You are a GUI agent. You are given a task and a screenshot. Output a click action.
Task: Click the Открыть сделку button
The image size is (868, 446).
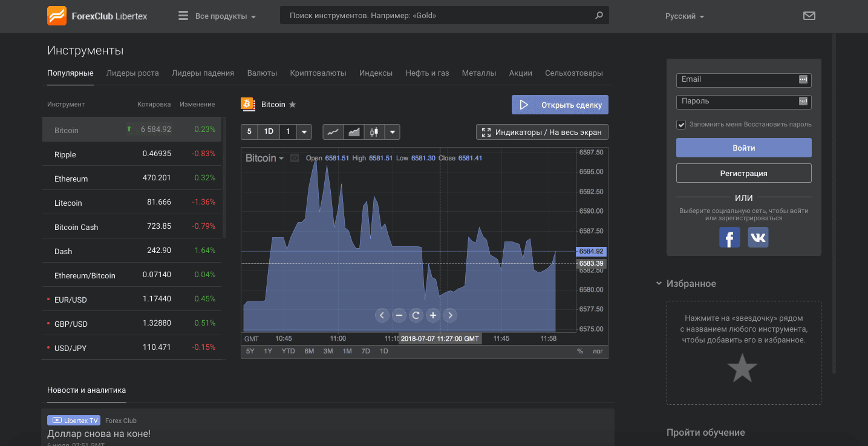click(560, 105)
